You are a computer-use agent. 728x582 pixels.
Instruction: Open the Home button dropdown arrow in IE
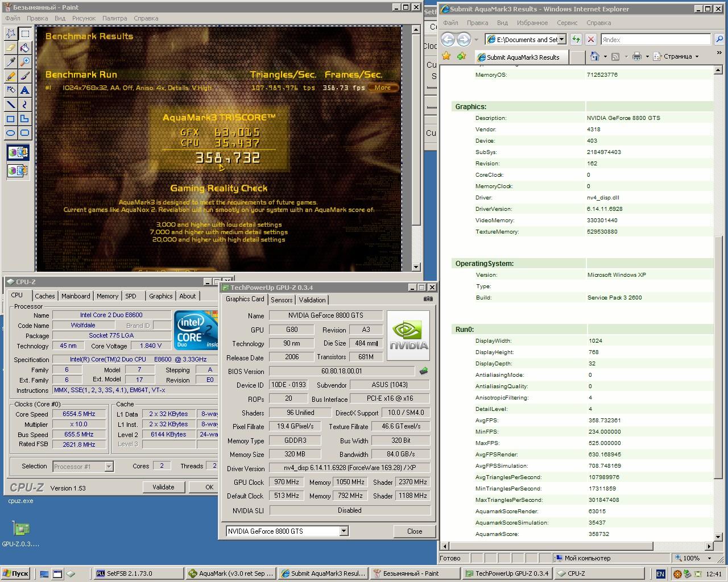coord(605,56)
